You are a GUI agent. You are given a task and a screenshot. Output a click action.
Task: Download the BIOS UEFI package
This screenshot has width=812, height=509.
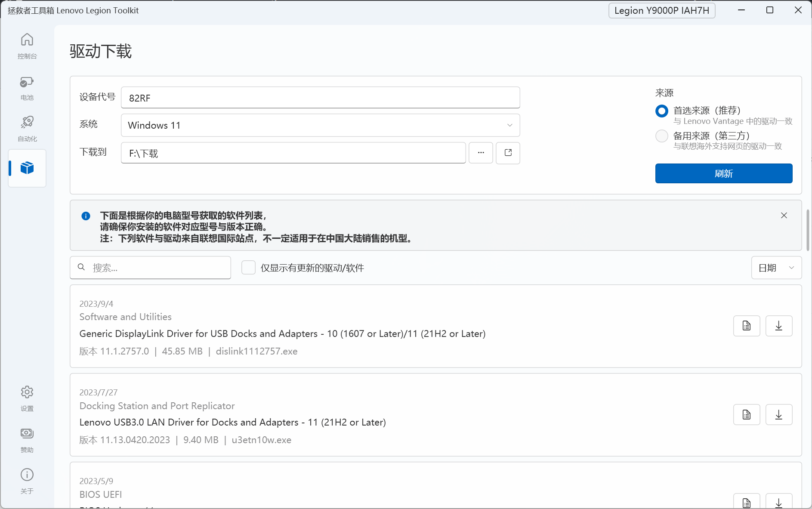(779, 502)
